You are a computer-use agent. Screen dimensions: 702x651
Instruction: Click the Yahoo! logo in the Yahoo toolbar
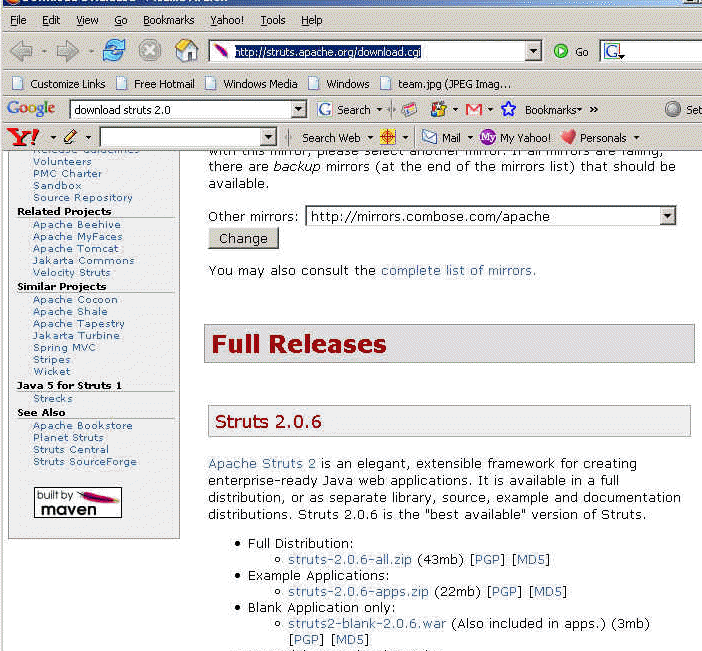[x=22, y=137]
